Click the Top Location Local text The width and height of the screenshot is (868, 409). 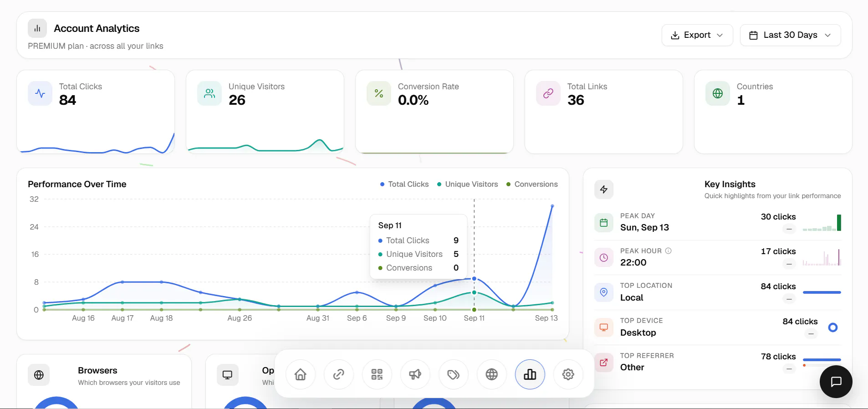point(632,298)
